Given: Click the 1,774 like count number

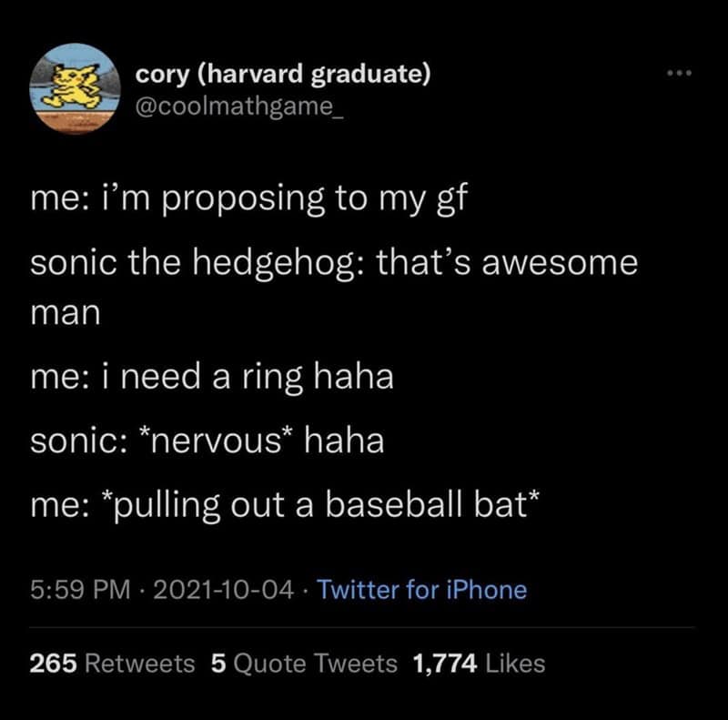Looking at the screenshot, I should (444, 664).
